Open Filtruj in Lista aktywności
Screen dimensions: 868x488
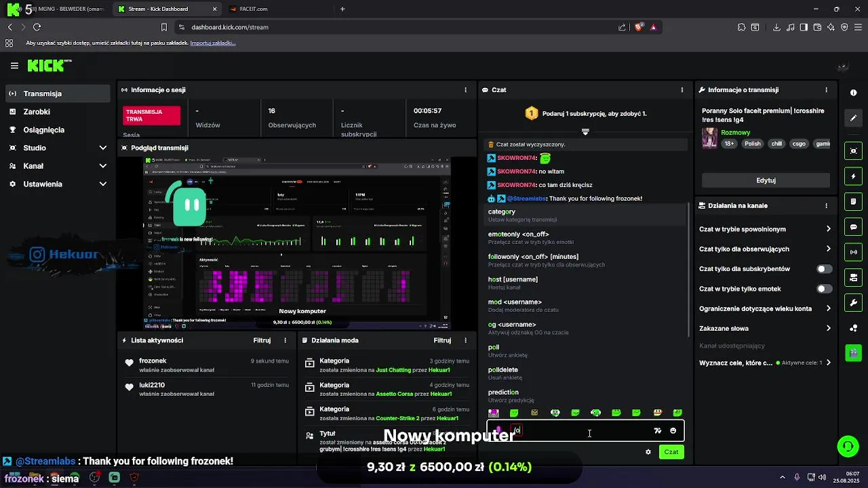coord(262,340)
